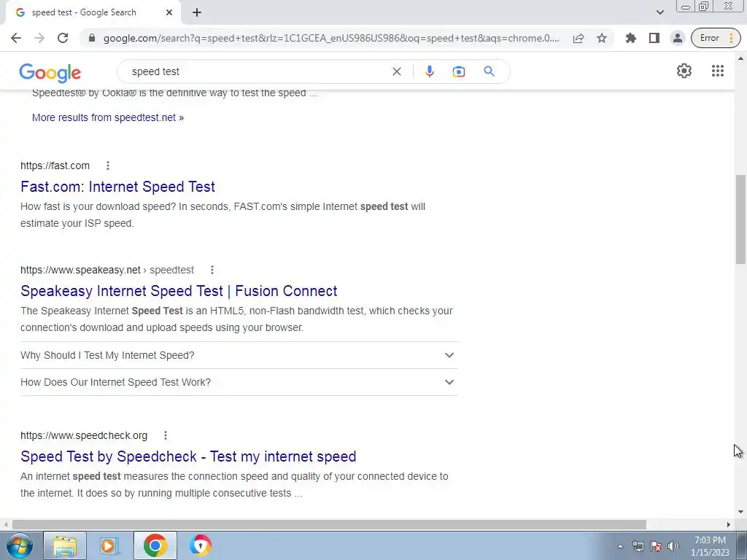
Task: Search by voice microphone icon
Action: tap(429, 71)
